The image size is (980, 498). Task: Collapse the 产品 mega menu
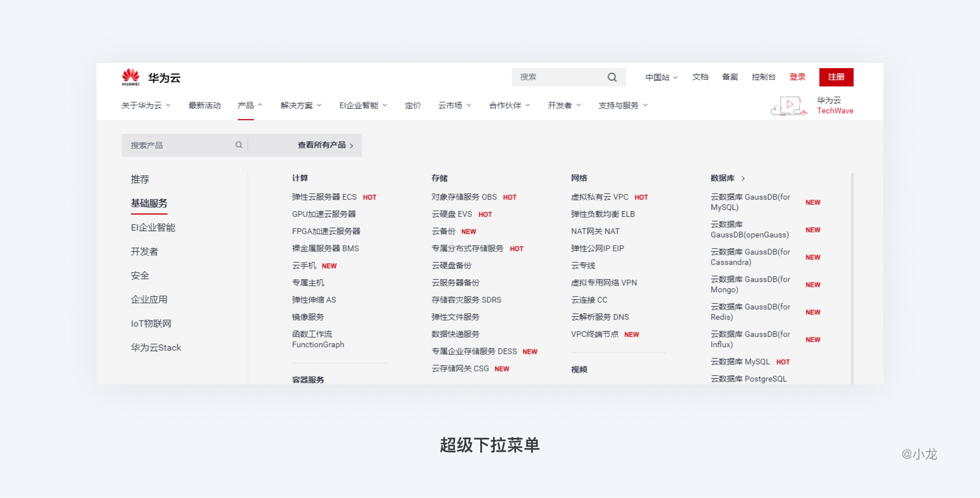click(250, 105)
